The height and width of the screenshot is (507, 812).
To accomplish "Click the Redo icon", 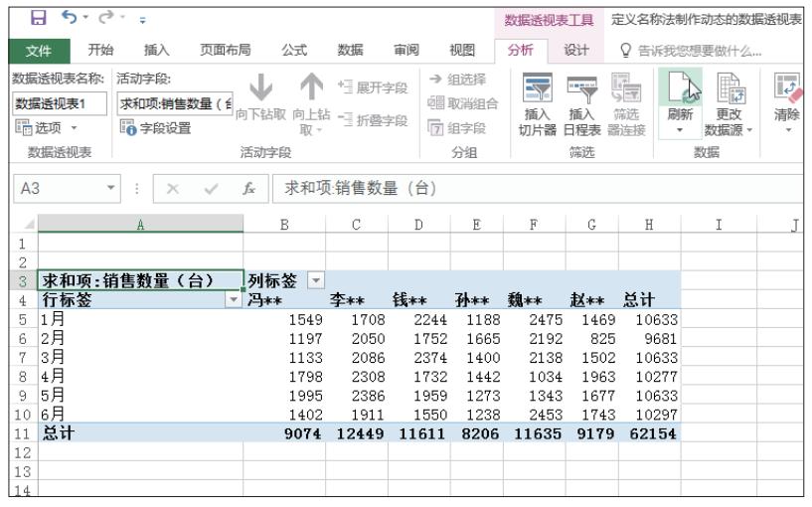I will pos(106,18).
